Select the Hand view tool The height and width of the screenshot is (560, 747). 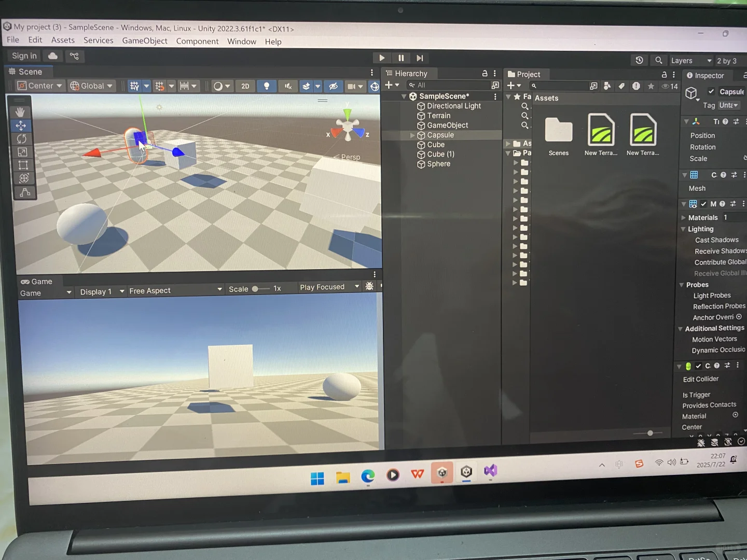[x=21, y=112]
